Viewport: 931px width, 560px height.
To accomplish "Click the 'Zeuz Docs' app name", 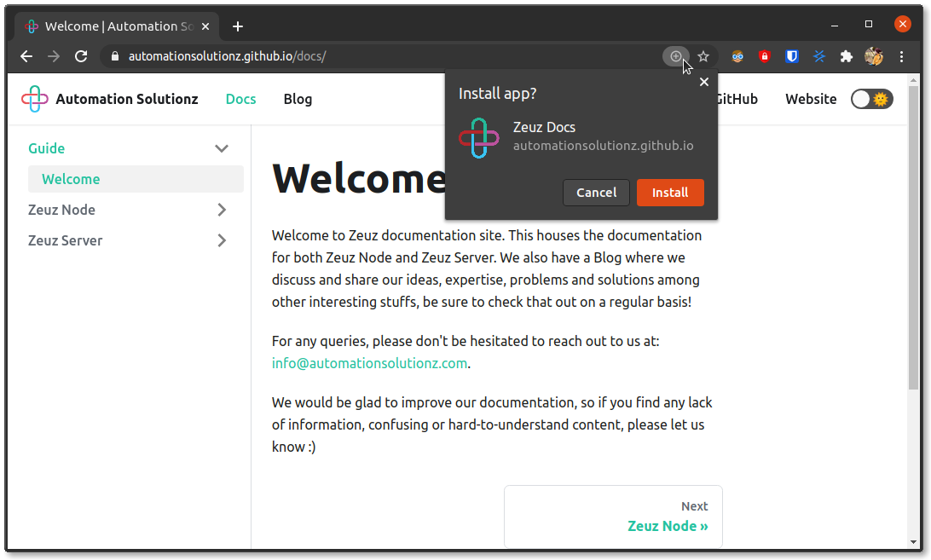I will point(544,127).
